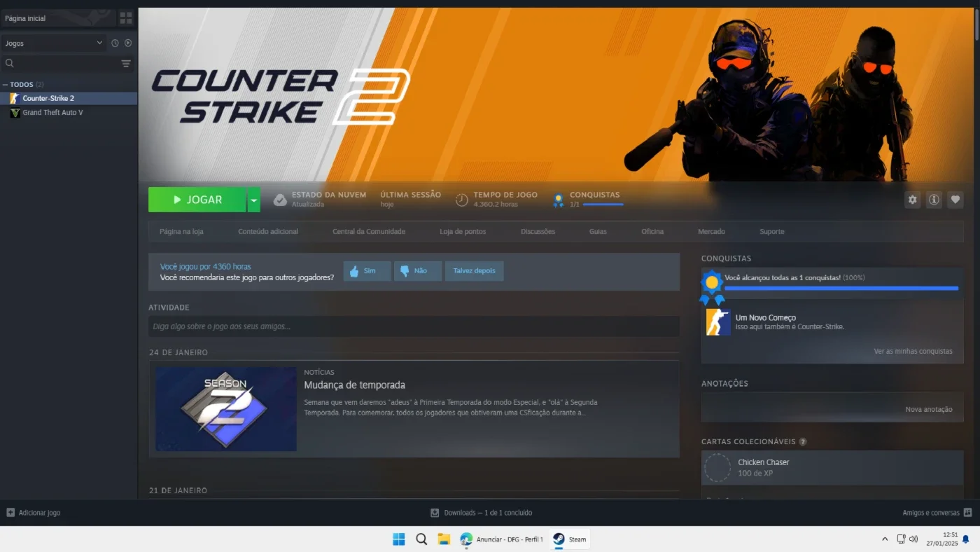Open the network tray icon

(x=901, y=539)
